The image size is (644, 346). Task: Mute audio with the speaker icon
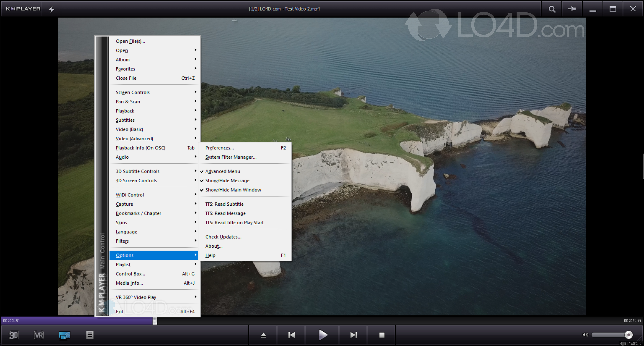(x=585, y=334)
